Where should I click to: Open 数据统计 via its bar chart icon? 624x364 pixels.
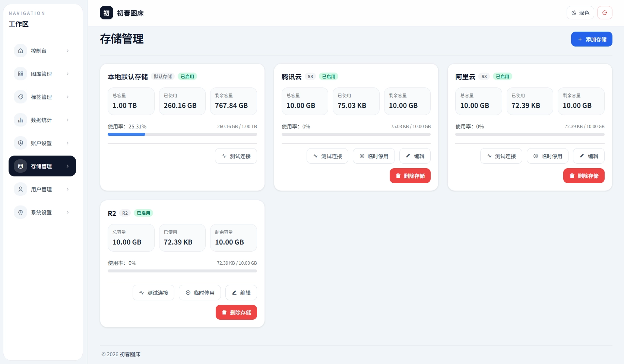(20, 120)
